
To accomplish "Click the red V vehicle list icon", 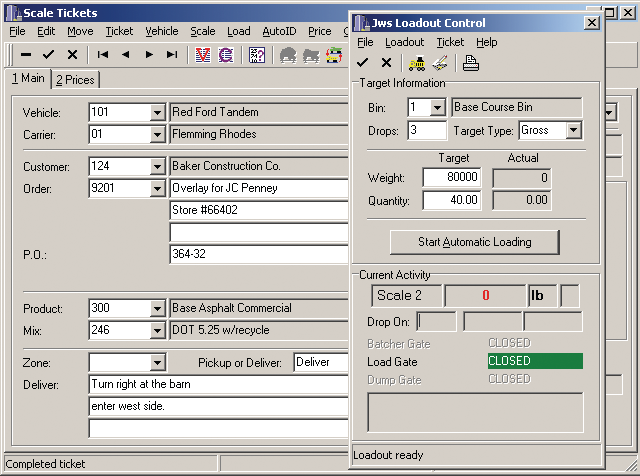I will tap(203, 55).
